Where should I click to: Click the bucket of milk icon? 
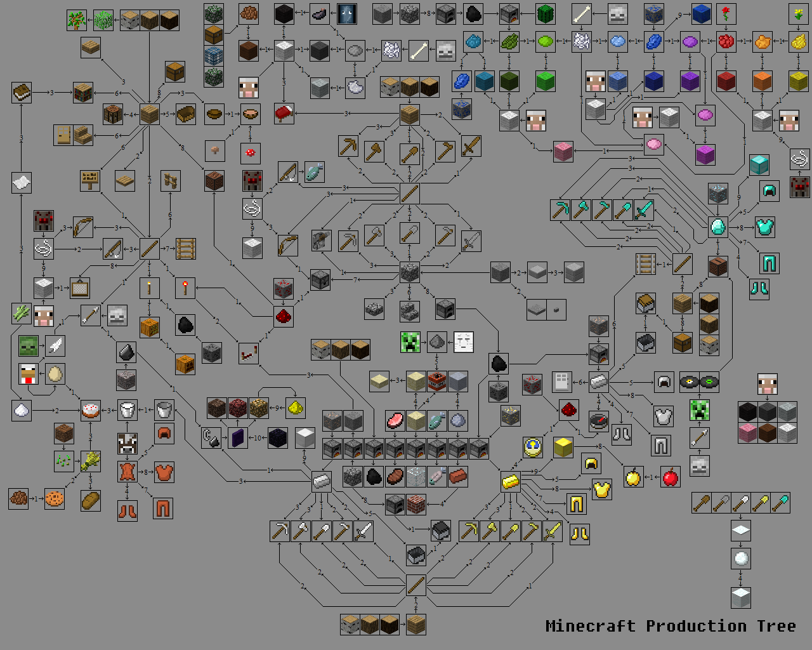[x=126, y=409]
